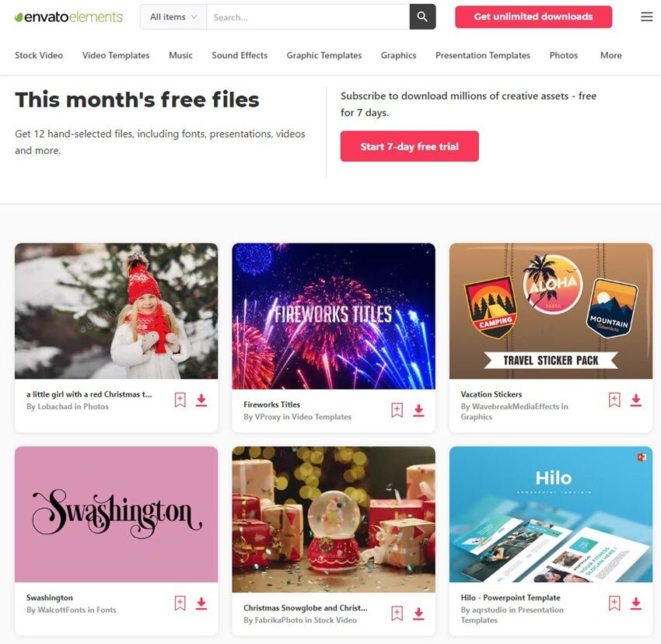Bookmark the little girl Christmas photo
The image size is (661, 644).
[180, 400]
